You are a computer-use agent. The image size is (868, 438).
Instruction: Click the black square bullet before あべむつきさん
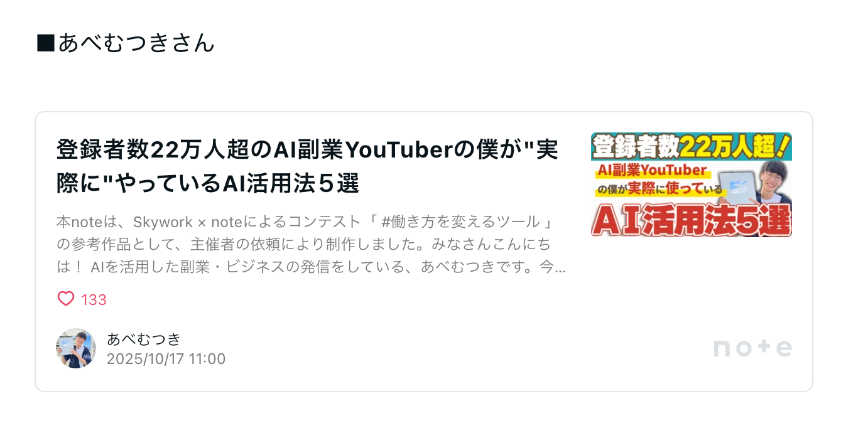click(x=46, y=43)
